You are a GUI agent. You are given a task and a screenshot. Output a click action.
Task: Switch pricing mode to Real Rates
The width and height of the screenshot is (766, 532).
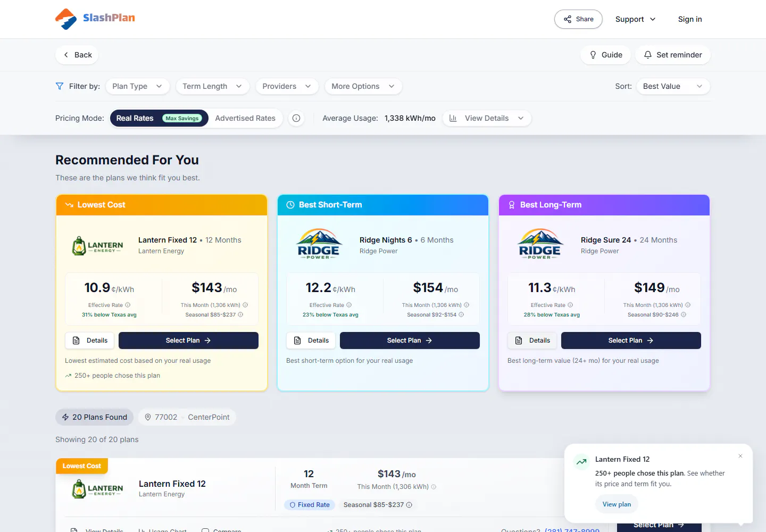pos(159,118)
